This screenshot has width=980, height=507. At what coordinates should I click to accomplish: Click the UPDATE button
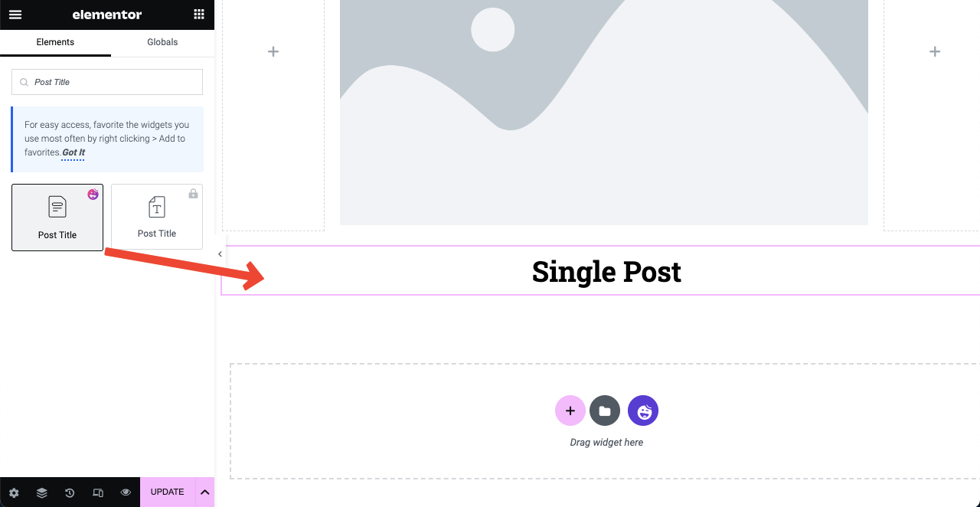167,492
